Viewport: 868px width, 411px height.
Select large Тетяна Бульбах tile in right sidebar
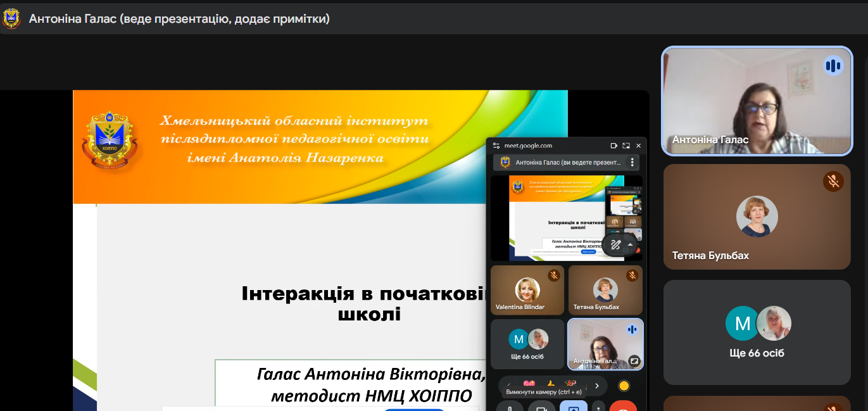pos(757,217)
